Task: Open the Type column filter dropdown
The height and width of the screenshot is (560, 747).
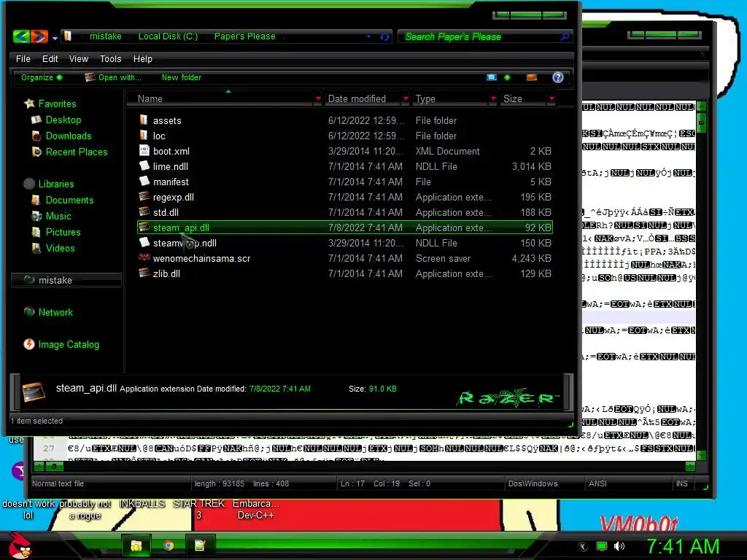Action: (493, 98)
